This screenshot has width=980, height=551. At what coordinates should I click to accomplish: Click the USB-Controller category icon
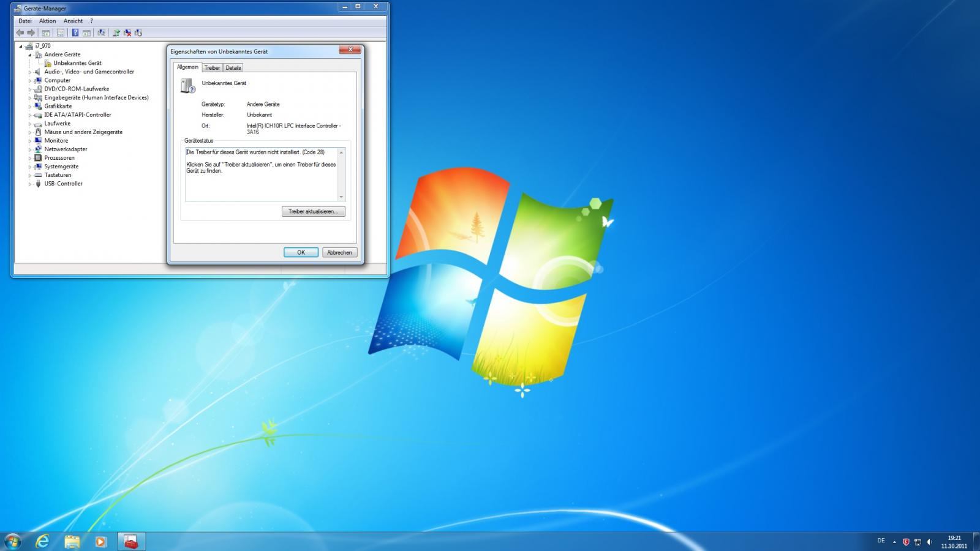38,183
